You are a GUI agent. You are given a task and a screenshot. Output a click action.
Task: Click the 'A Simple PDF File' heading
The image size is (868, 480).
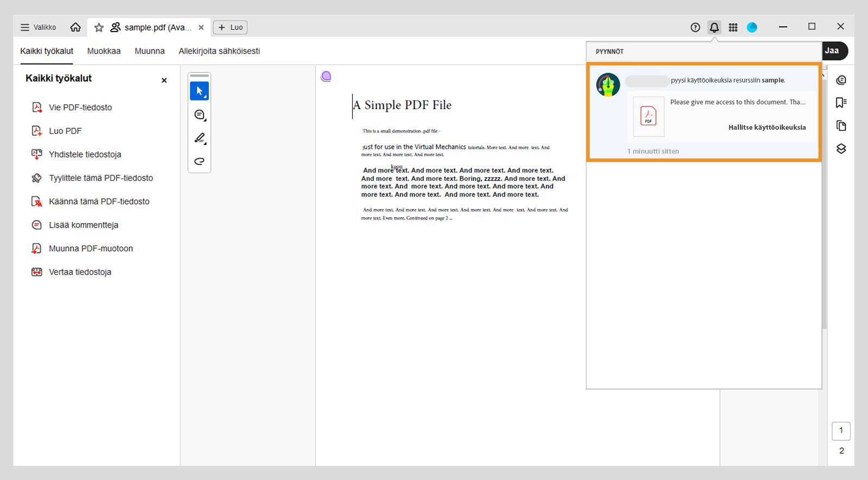[x=402, y=105]
